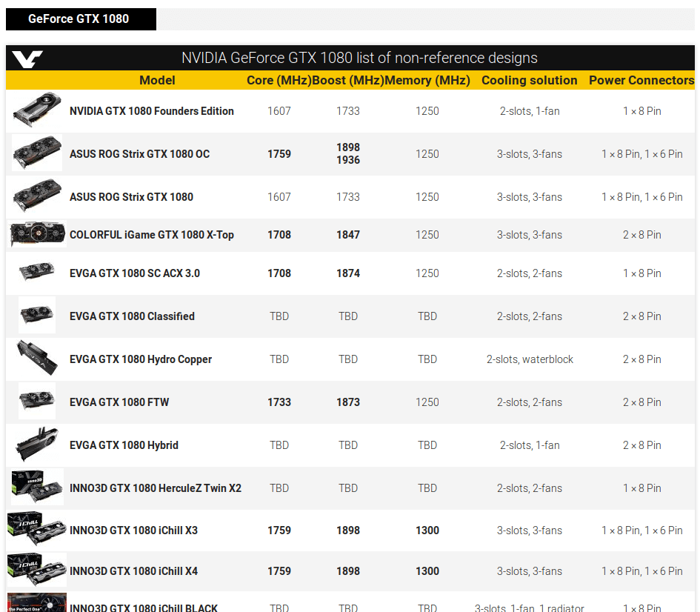The height and width of the screenshot is (612, 700).
Task: Select 'EVGA GTX 1080 SC ACX 3.0' name
Action: (135, 273)
